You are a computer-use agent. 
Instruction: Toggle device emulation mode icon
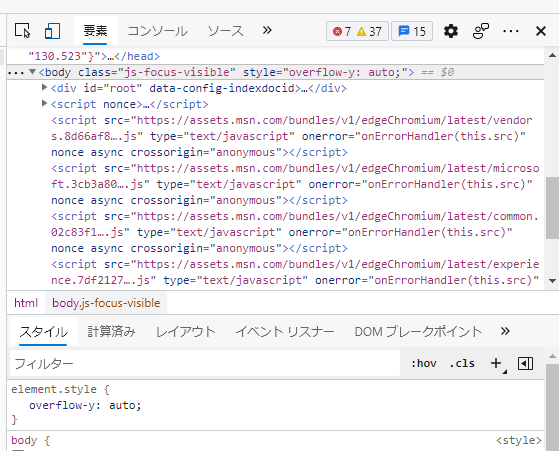(x=52, y=31)
